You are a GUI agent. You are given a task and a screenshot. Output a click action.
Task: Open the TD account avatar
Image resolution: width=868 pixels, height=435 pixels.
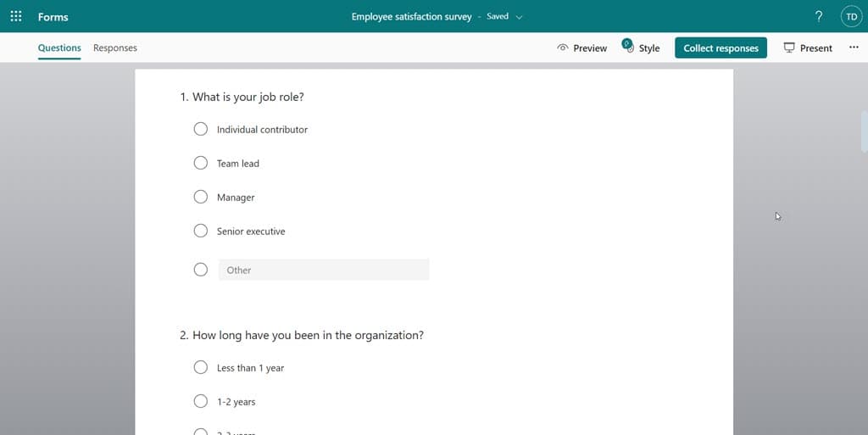pyautogui.click(x=851, y=17)
